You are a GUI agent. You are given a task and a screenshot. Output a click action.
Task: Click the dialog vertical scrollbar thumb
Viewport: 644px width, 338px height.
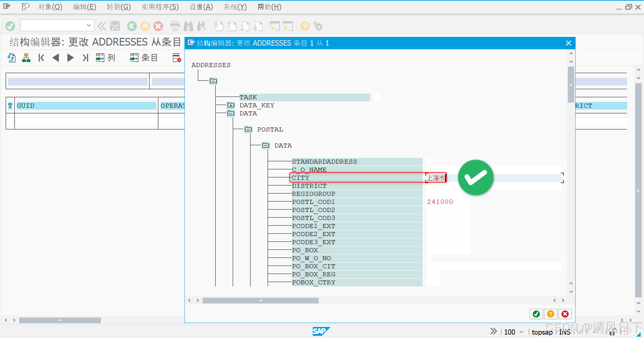(x=571, y=85)
